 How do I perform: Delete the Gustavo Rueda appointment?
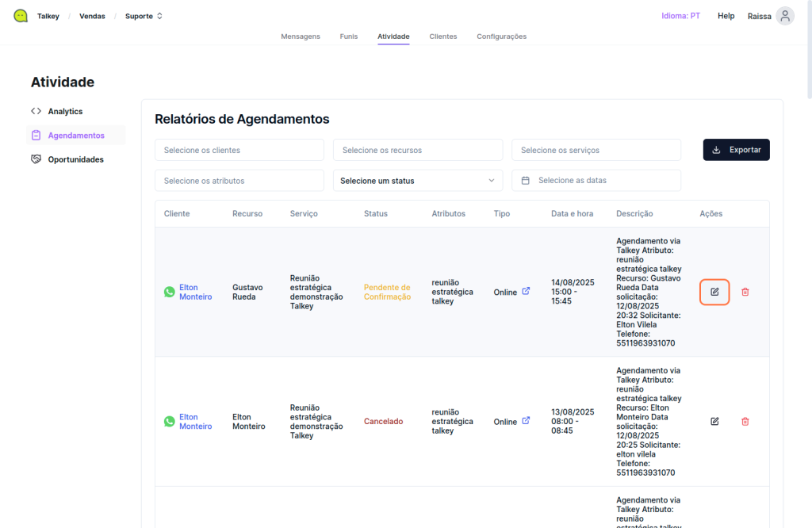pos(745,292)
